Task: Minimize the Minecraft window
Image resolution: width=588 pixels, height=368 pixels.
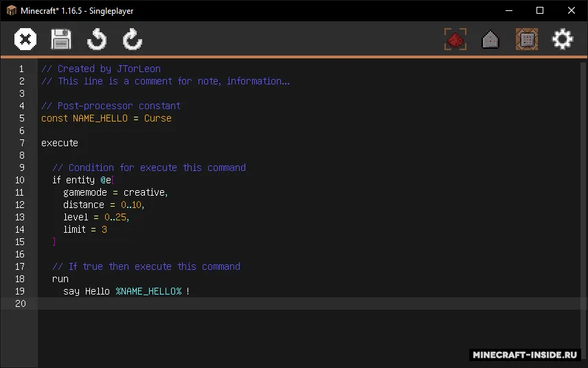Action: point(509,10)
